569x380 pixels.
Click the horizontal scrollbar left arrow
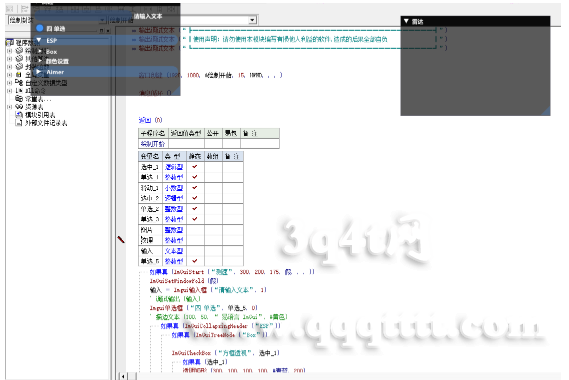pyautogui.click(x=123, y=376)
